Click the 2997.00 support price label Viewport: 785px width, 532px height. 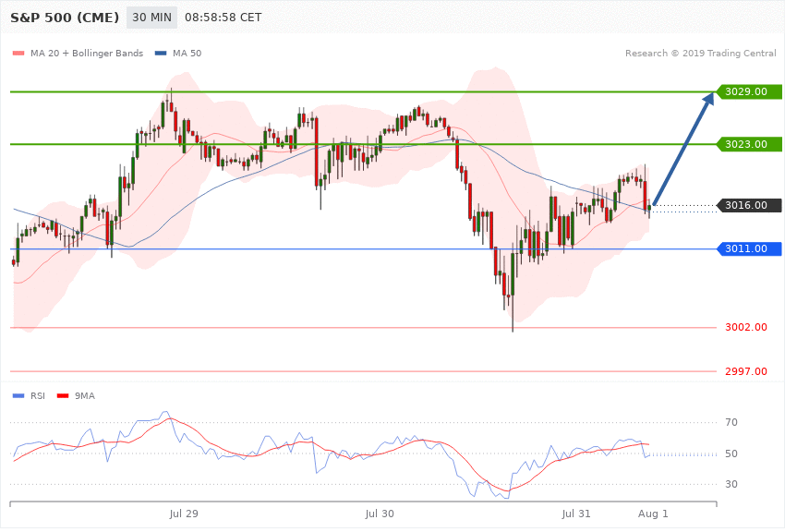(x=746, y=371)
